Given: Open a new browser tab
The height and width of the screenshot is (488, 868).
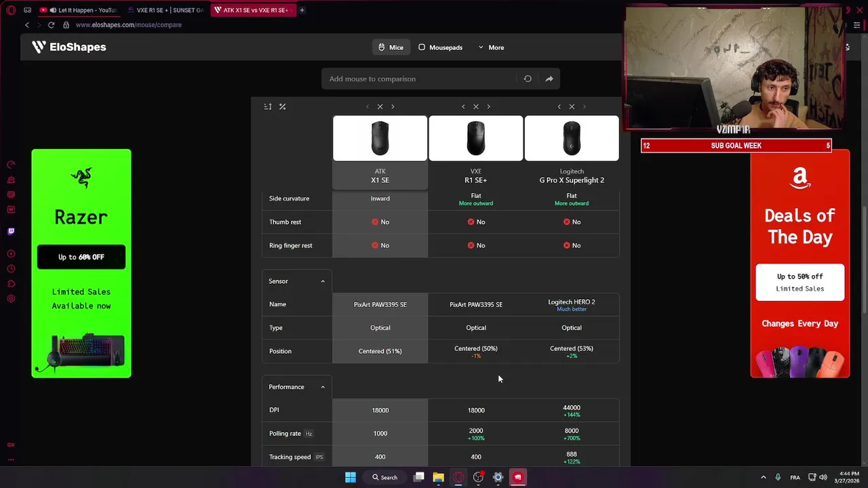Looking at the screenshot, I should coord(302,10).
